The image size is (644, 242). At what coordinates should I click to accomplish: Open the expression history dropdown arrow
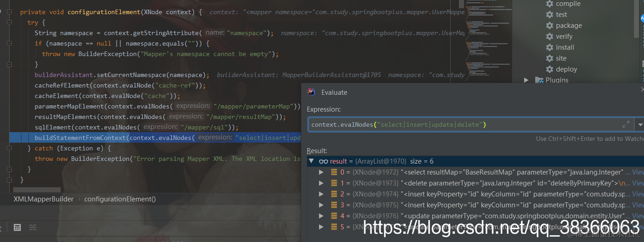click(x=640, y=124)
